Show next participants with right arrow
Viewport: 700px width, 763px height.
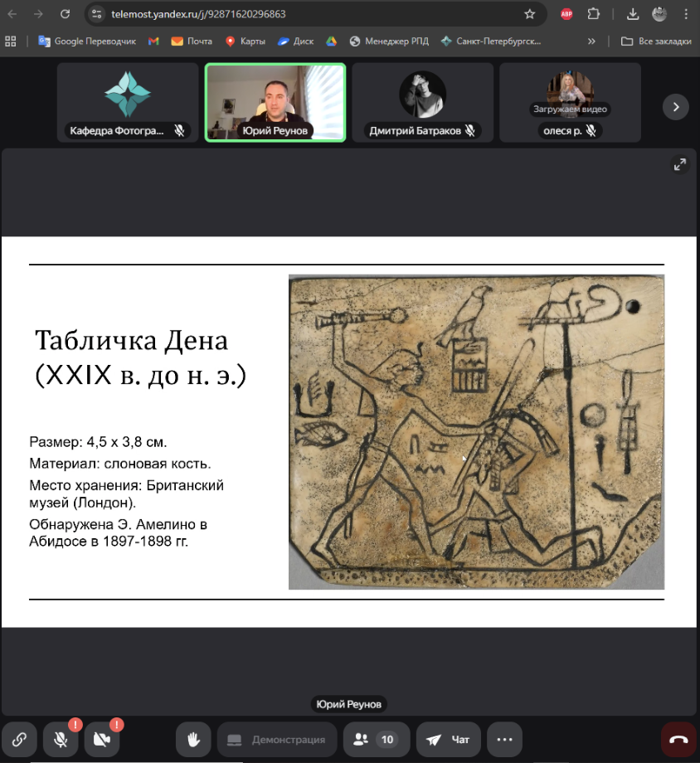tap(676, 107)
